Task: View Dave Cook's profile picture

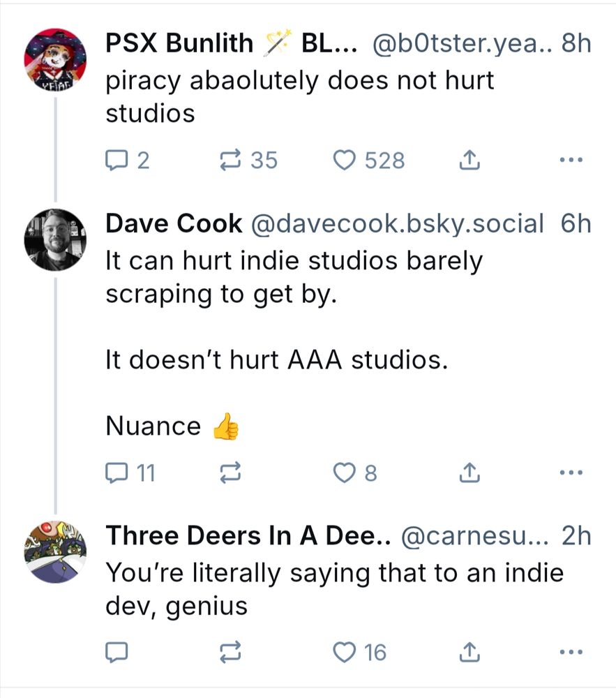Action: [x=56, y=239]
